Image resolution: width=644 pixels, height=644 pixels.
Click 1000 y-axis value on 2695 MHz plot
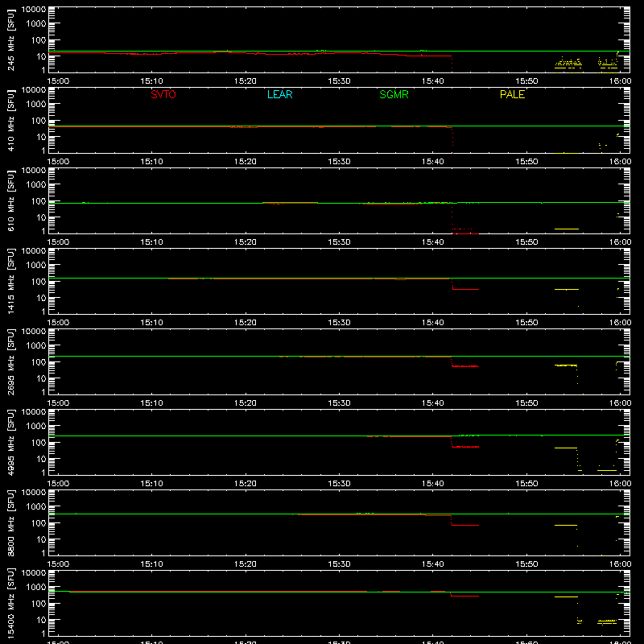36,345
